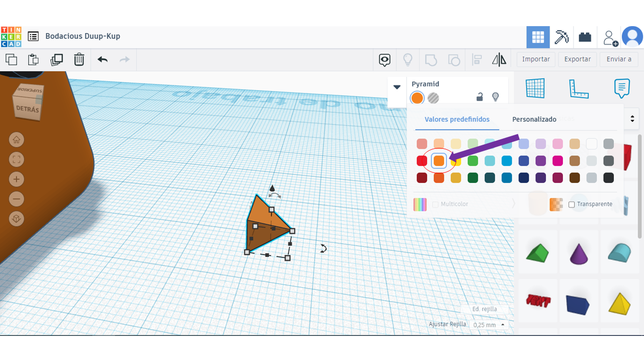Click the Importar button
This screenshot has height=362, width=644.
[536, 59]
